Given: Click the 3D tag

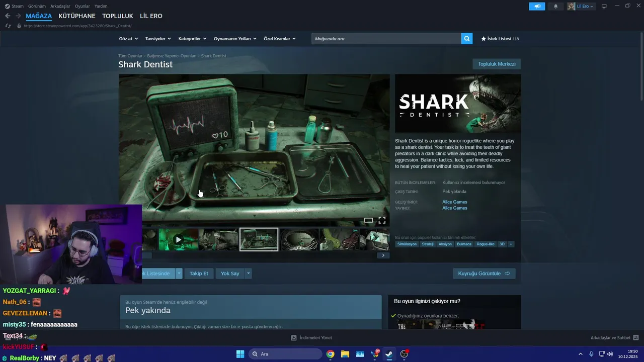Looking at the screenshot, I should click(x=502, y=244).
